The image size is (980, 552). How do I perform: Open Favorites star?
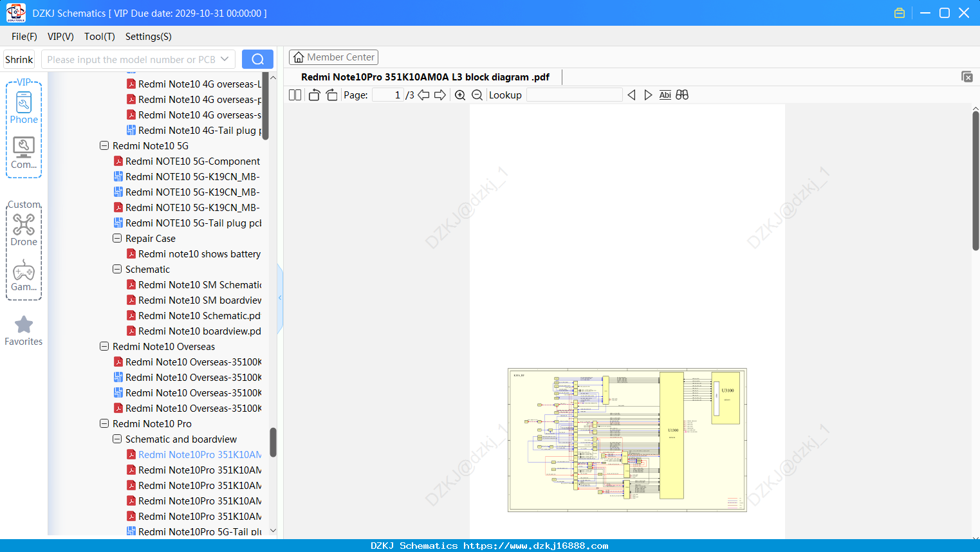[x=24, y=331]
